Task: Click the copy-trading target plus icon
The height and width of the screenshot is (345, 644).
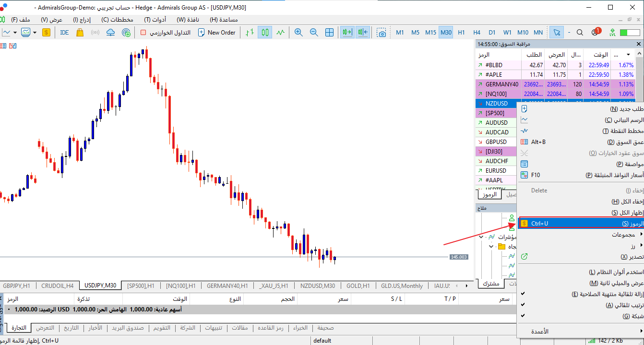Action: pyautogui.click(x=126, y=33)
